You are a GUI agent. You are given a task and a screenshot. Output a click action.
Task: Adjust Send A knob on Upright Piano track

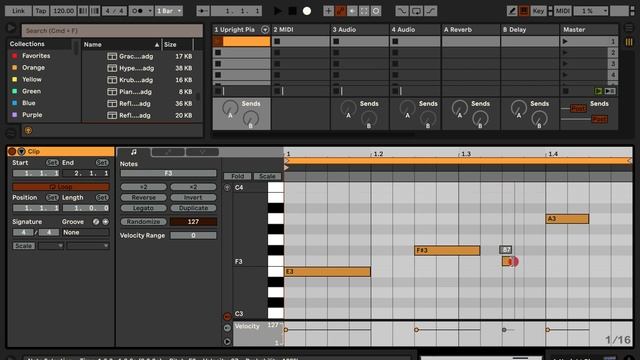point(230,108)
